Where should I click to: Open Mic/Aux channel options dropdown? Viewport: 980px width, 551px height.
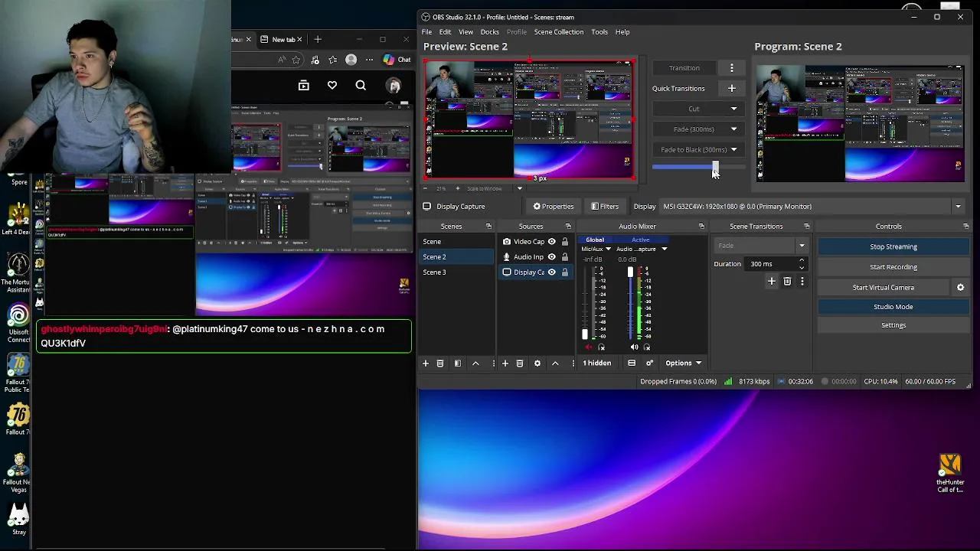pyautogui.click(x=608, y=249)
